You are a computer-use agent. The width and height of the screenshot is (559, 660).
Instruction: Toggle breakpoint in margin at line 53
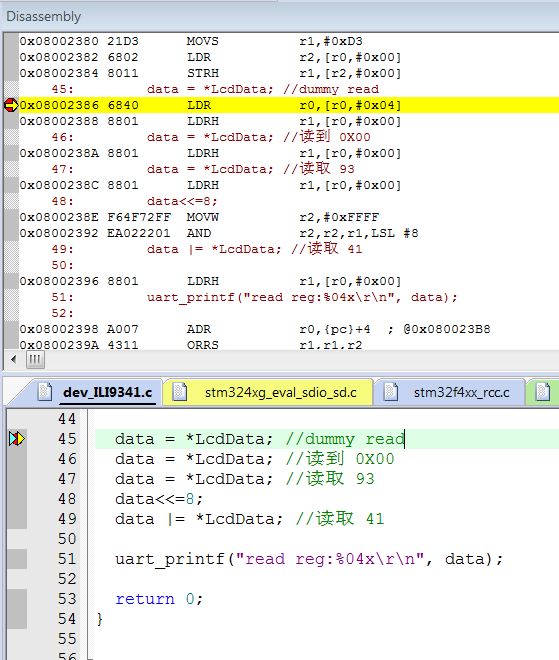click(17, 599)
